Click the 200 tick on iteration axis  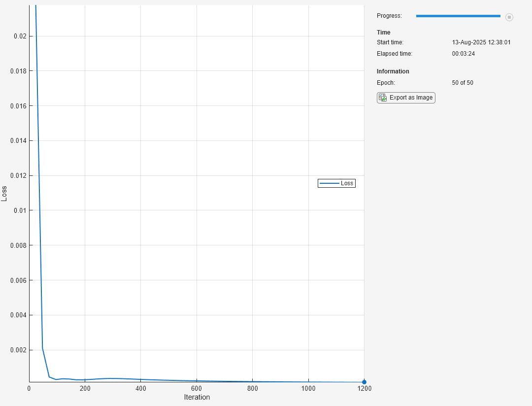coord(85,388)
